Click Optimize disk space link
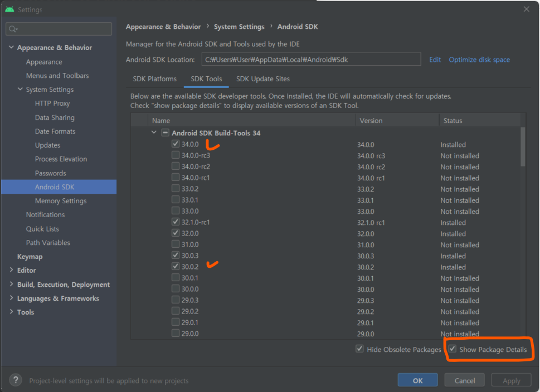Viewport: 540px width, 392px height. pyautogui.click(x=479, y=60)
